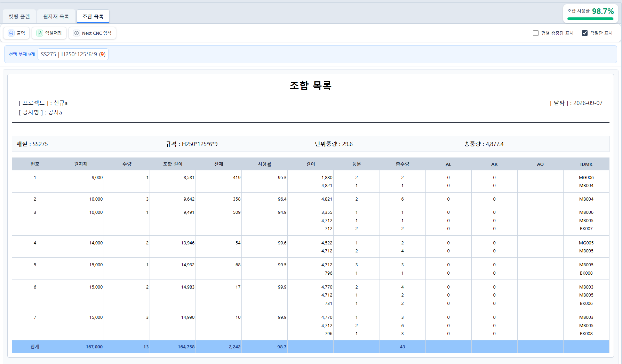Screen dimensions: 622x364
Task: Click the 수량 column header
Action: tap(127, 164)
